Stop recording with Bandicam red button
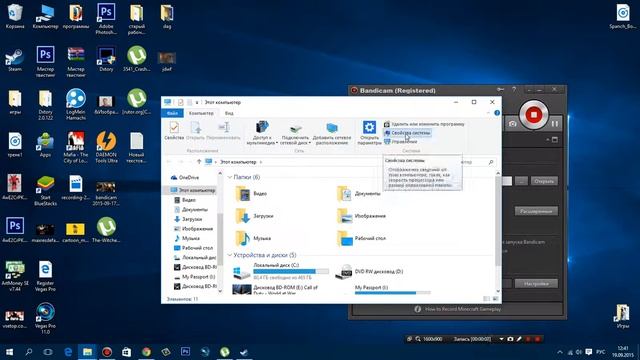640x360 pixels. click(x=533, y=115)
